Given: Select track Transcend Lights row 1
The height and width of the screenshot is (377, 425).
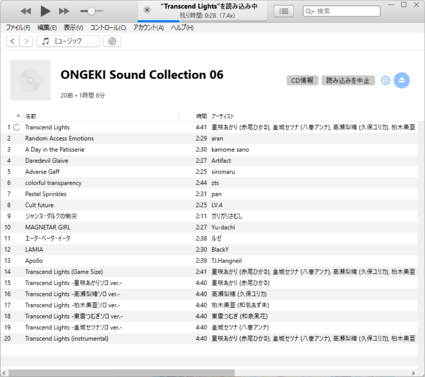Looking at the screenshot, I should point(209,127).
